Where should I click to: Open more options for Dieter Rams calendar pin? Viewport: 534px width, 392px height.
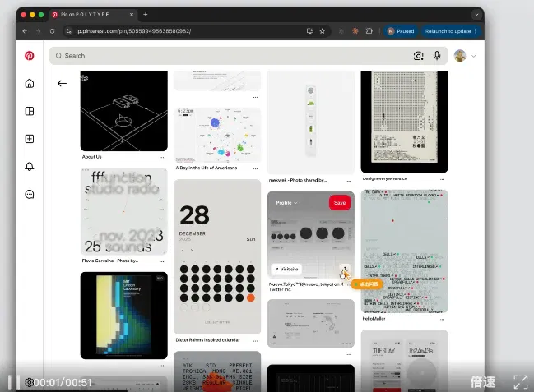click(255, 340)
